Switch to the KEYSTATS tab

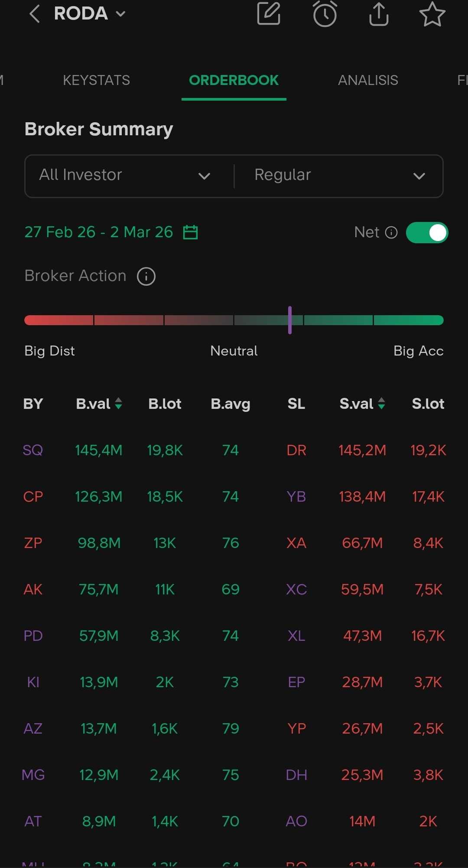[x=96, y=80]
